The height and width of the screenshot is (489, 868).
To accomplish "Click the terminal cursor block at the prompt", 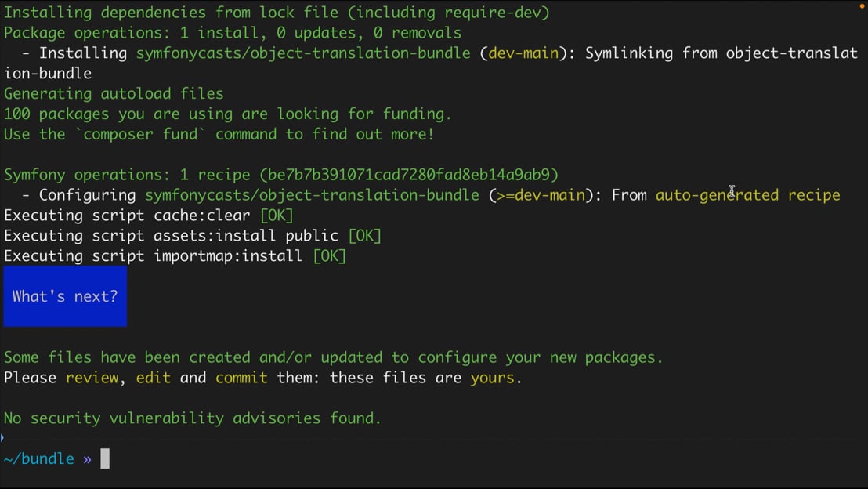I will [105, 459].
